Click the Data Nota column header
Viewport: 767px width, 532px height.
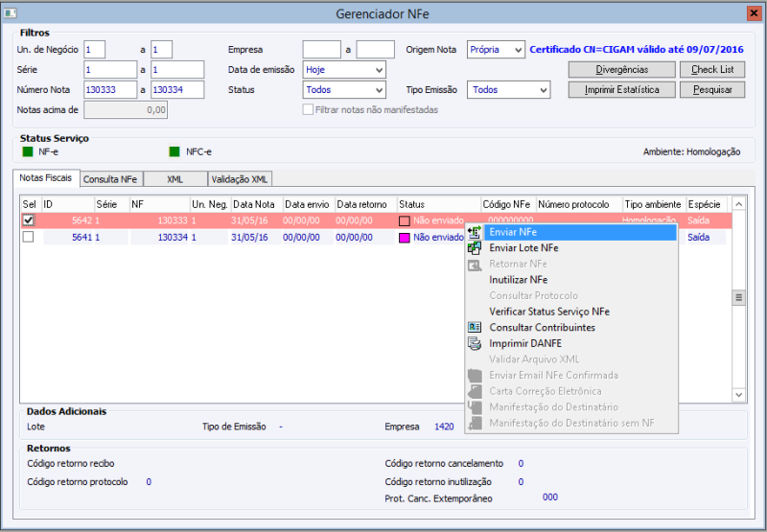click(257, 204)
